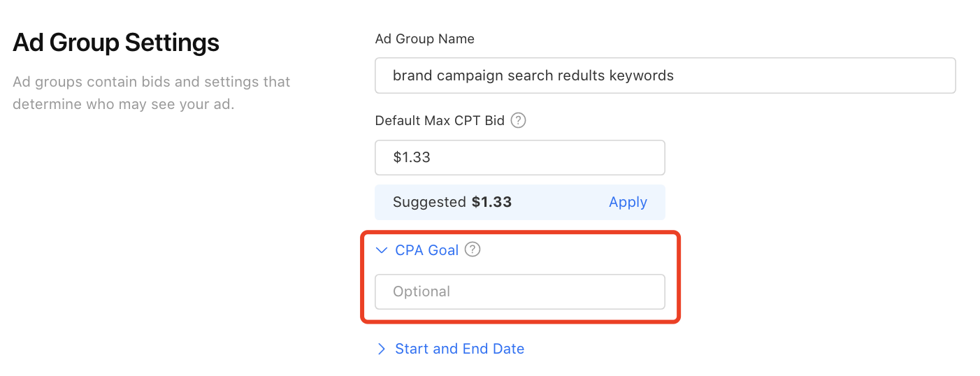Click the Ad Group Settings heading
This screenshot has height=376, width=980.
116,43
